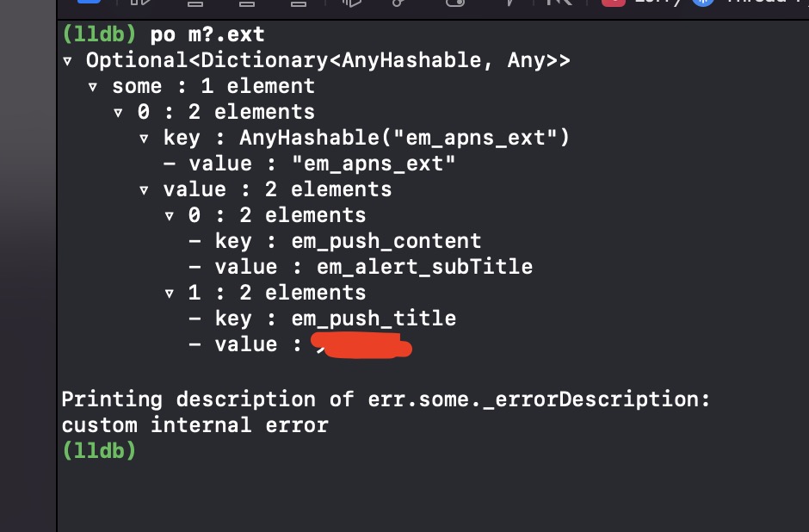Open the debug view hierarchy icon

coord(352,3)
